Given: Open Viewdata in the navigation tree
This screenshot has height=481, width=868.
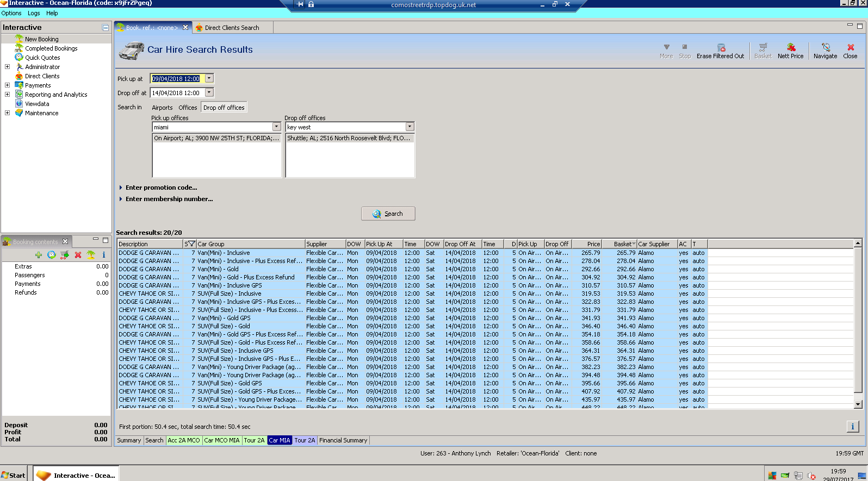Looking at the screenshot, I should (x=37, y=104).
